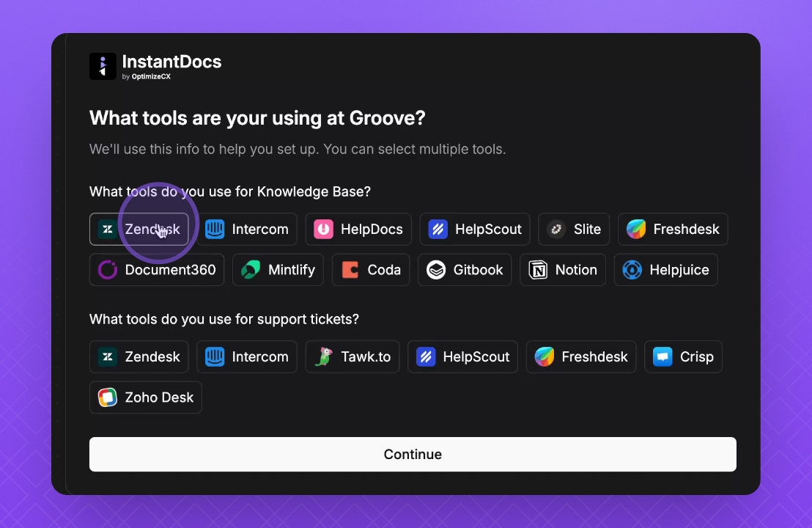Toggle the Slite option

pyautogui.click(x=574, y=229)
